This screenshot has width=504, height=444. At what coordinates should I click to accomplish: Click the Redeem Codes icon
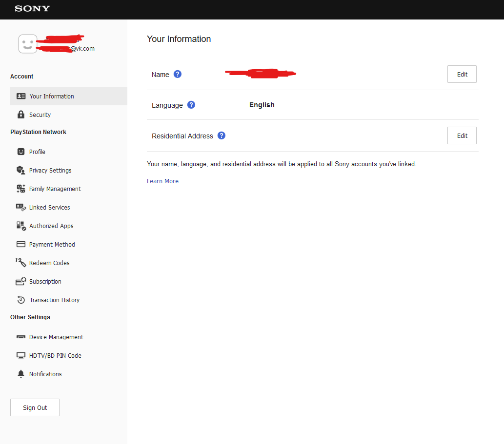[21, 263]
